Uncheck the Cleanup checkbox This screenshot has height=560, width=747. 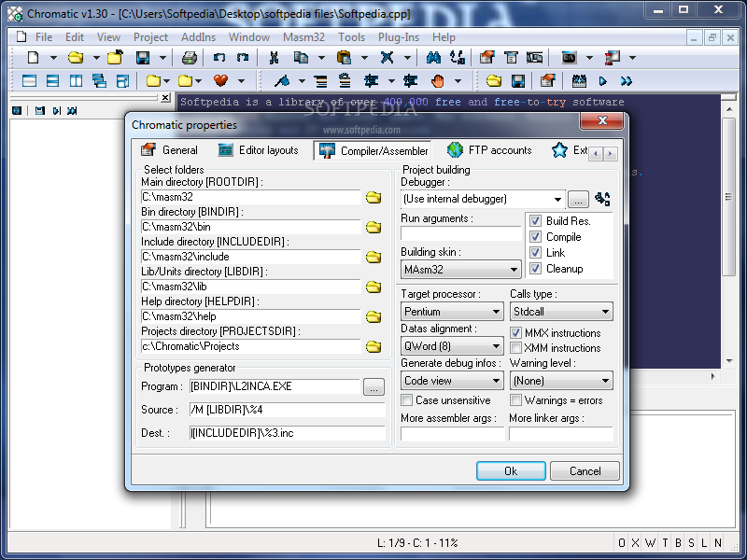pyautogui.click(x=535, y=269)
